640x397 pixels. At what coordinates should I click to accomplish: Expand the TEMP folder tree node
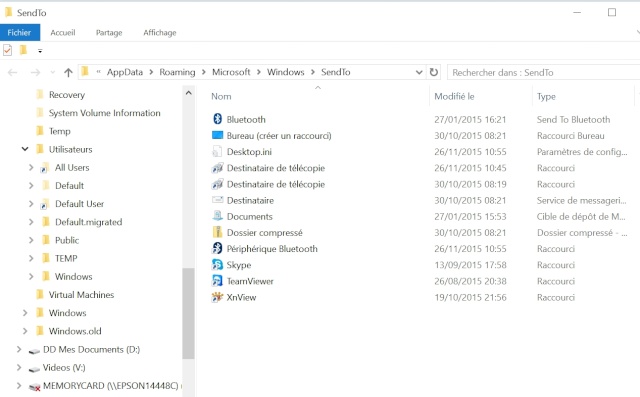[x=31, y=258]
